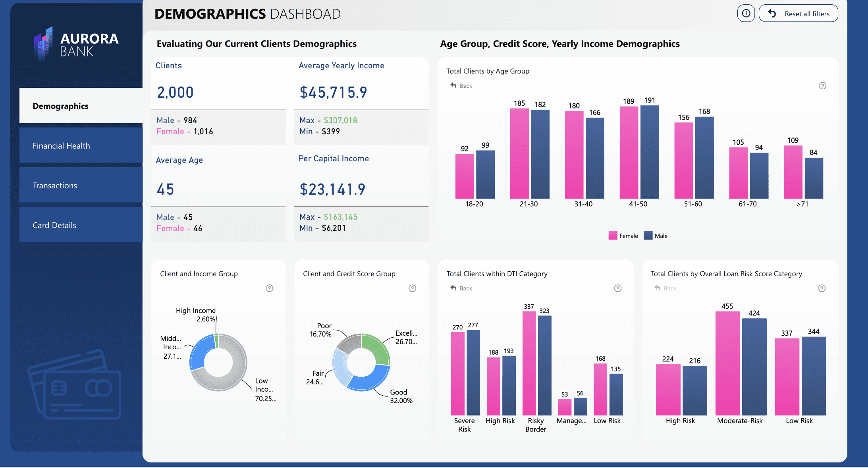The height and width of the screenshot is (468, 868).
Task: Open help icon for the Age Group chart
Action: tap(822, 86)
